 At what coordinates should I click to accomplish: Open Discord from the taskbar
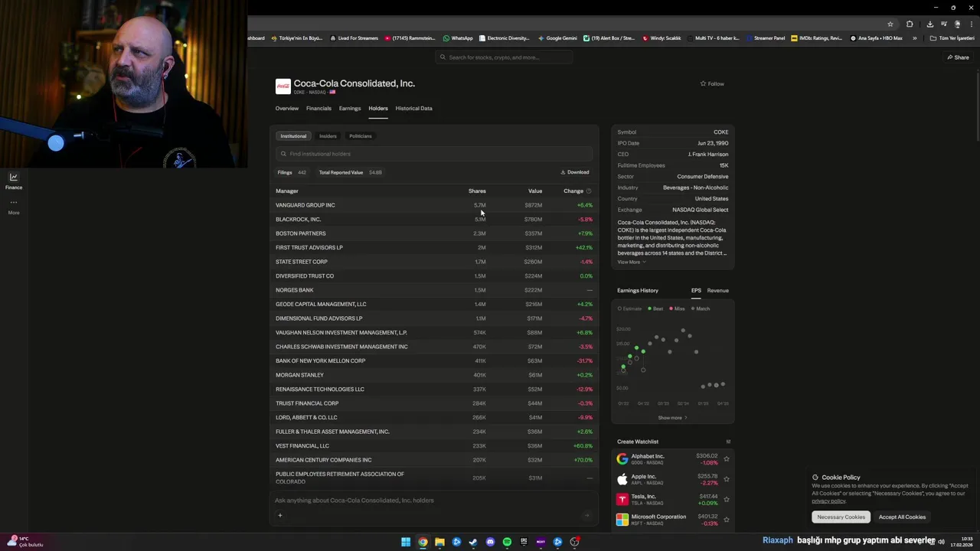(x=490, y=542)
